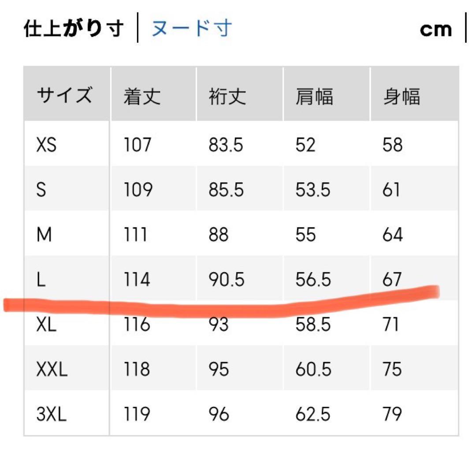Click the 3XL size row label
476x454 pixels.
click(x=52, y=414)
